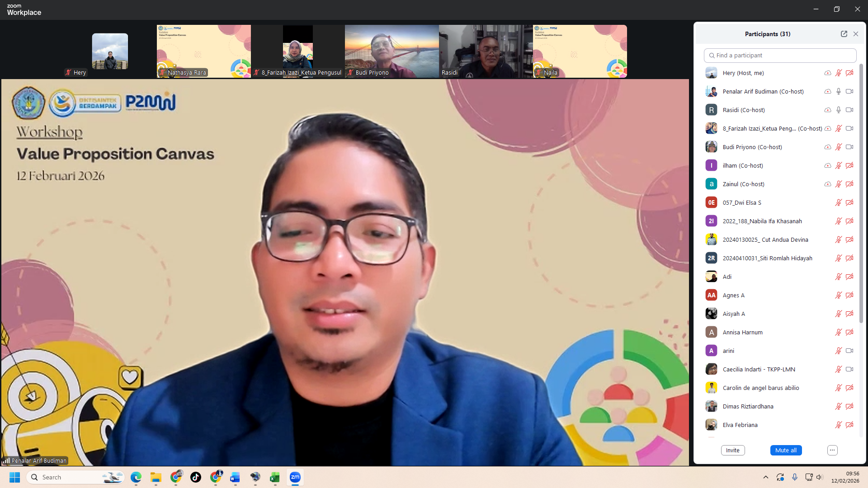The width and height of the screenshot is (868, 488).
Task: Select Budi Priyono's video thumbnail
Action: pos(392,51)
